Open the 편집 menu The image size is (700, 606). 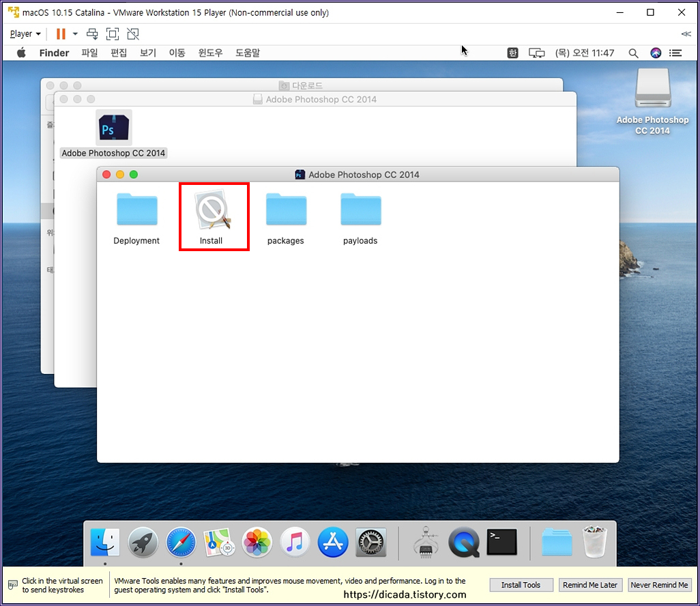[x=118, y=53]
